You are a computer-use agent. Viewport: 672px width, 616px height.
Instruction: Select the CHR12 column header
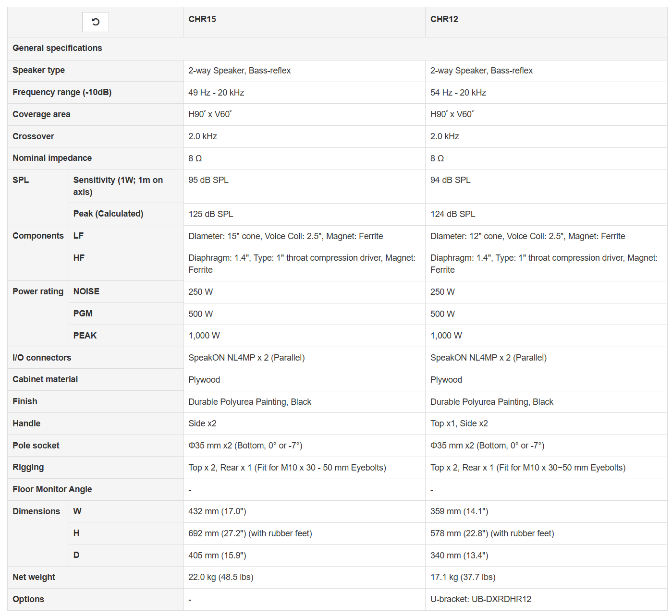click(444, 19)
